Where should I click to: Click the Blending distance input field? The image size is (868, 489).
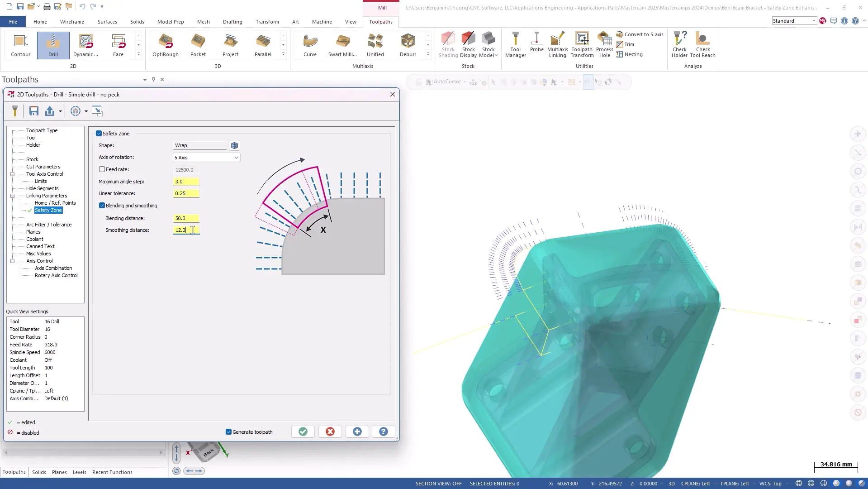click(185, 218)
